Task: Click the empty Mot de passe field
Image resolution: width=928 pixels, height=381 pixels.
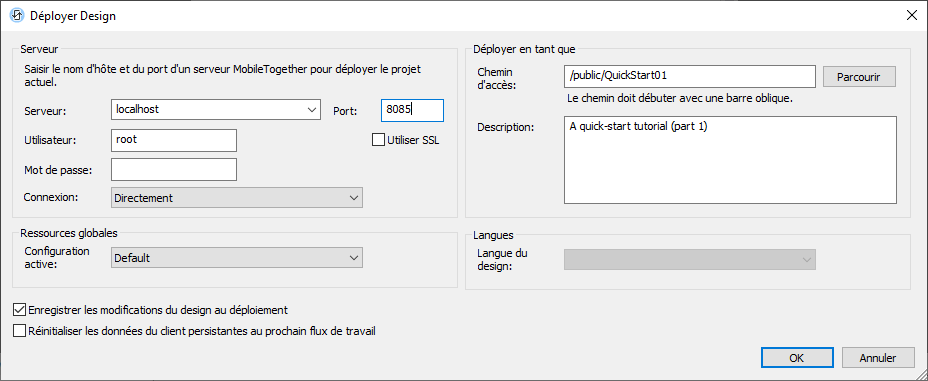Action: pyautogui.click(x=174, y=169)
